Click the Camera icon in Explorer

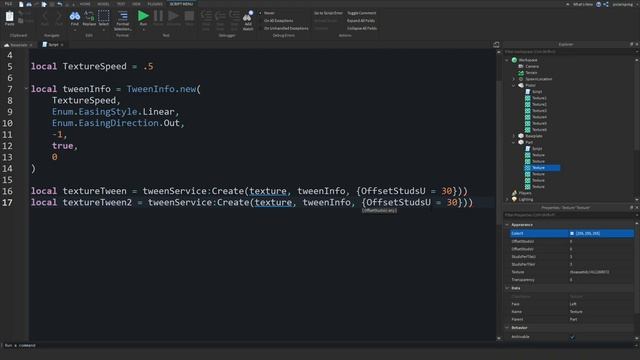click(x=521, y=66)
